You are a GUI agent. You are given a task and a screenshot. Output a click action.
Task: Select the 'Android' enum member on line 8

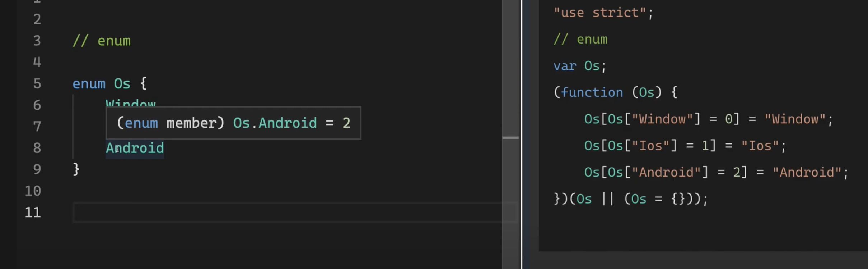tap(135, 148)
